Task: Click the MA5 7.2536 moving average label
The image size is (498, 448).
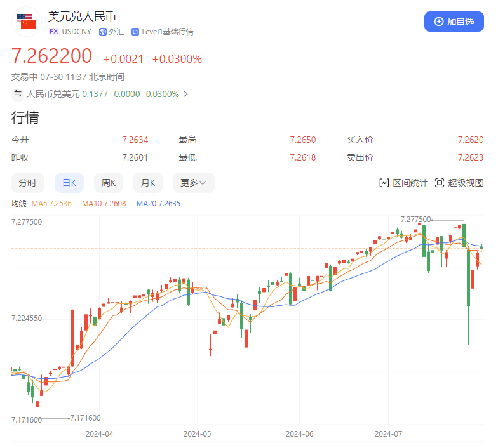Action: click(51, 203)
